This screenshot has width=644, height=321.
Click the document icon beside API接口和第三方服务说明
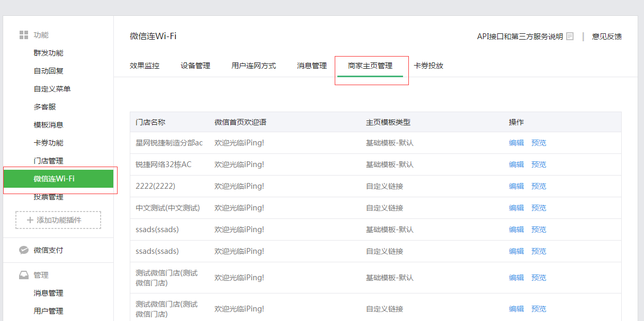click(x=570, y=36)
